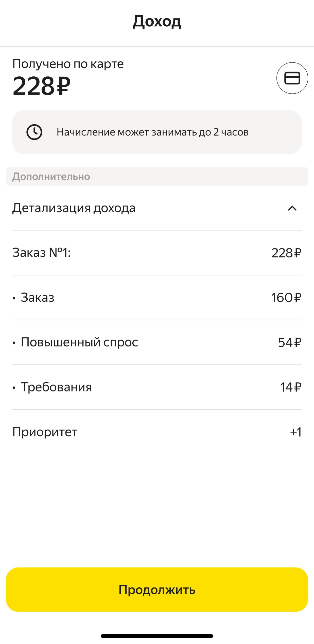
Task: Select the Приоритет row label
Action: pos(45,432)
